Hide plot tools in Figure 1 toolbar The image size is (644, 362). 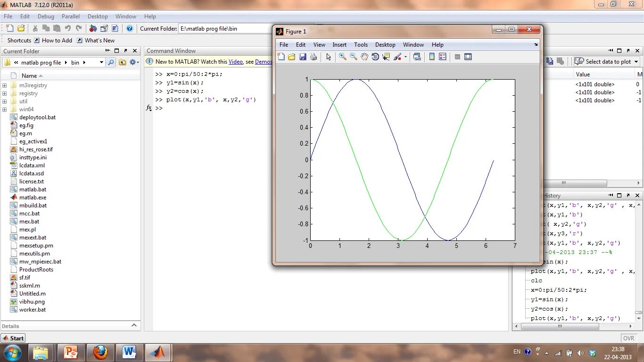pyautogui.click(x=457, y=57)
